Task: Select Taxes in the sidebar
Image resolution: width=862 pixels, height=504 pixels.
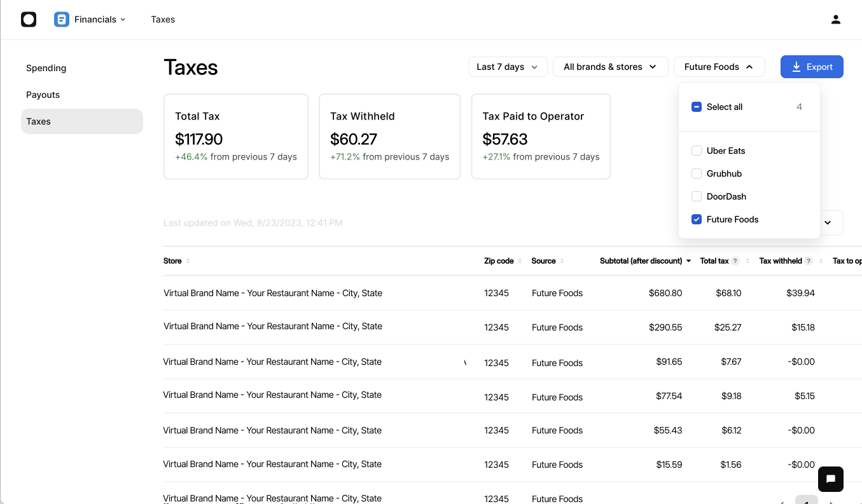Action: pyautogui.click(x=82, y=121)
